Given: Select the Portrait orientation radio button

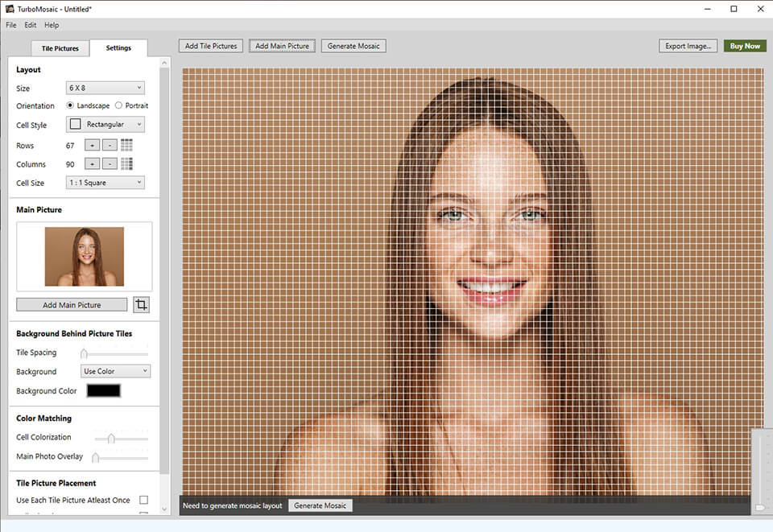Looking at the screenshot, I should click(x=119, y=105).
